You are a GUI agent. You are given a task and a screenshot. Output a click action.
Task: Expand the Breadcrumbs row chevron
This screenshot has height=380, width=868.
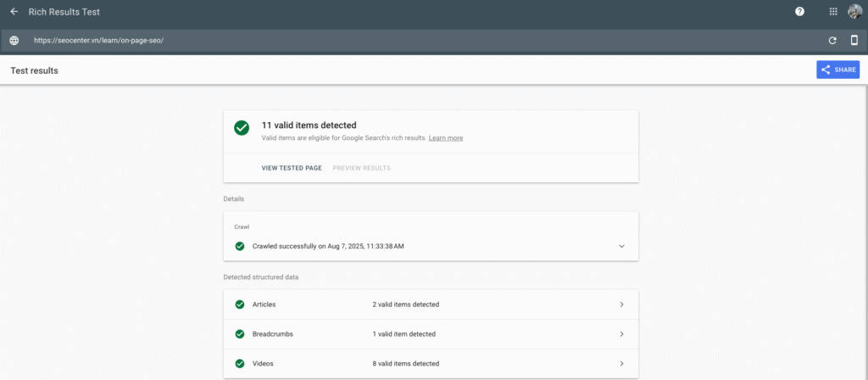(621, 334)
